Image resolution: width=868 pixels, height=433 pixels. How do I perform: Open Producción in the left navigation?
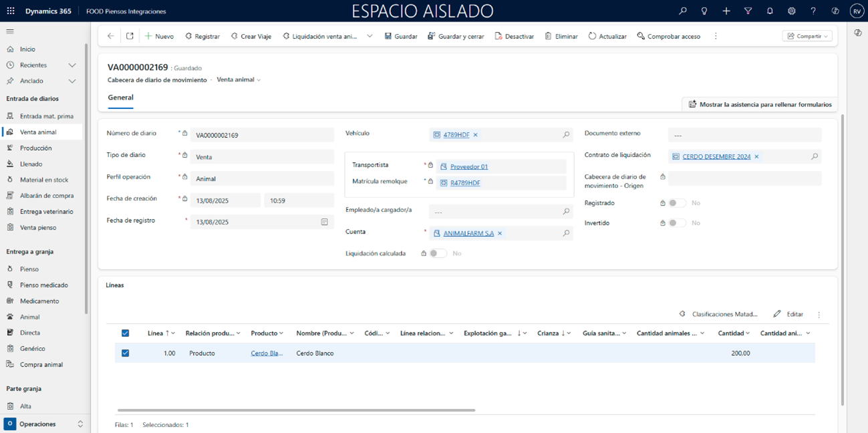click(x=35, y=148)
